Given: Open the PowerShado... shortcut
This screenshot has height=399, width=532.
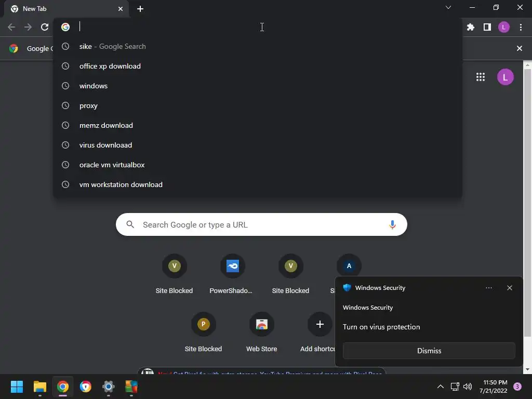Looking at the screenshot, I should 232,274.
